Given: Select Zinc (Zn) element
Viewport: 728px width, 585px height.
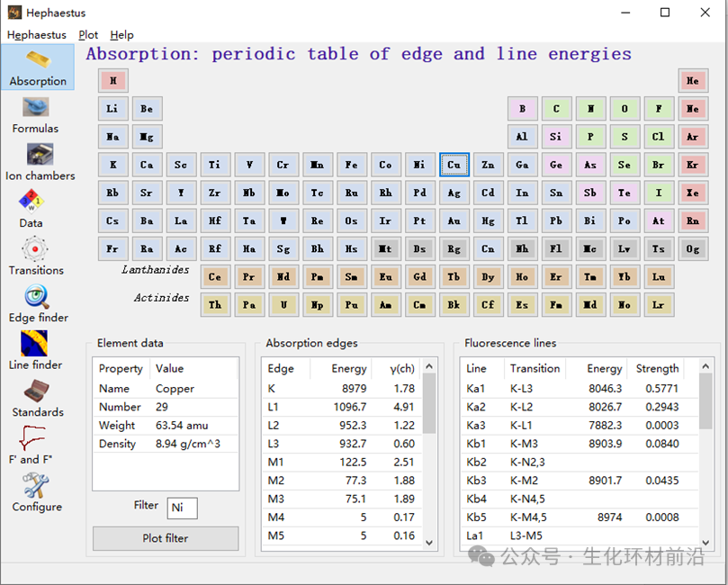Looking at the screenshot, I should (x=488, y=165).
